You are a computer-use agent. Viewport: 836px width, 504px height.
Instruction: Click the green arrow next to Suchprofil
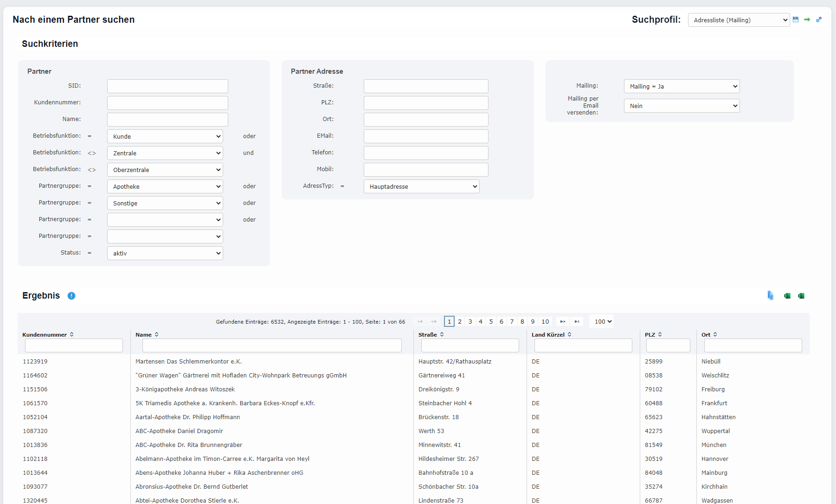[x=807, y=19]
